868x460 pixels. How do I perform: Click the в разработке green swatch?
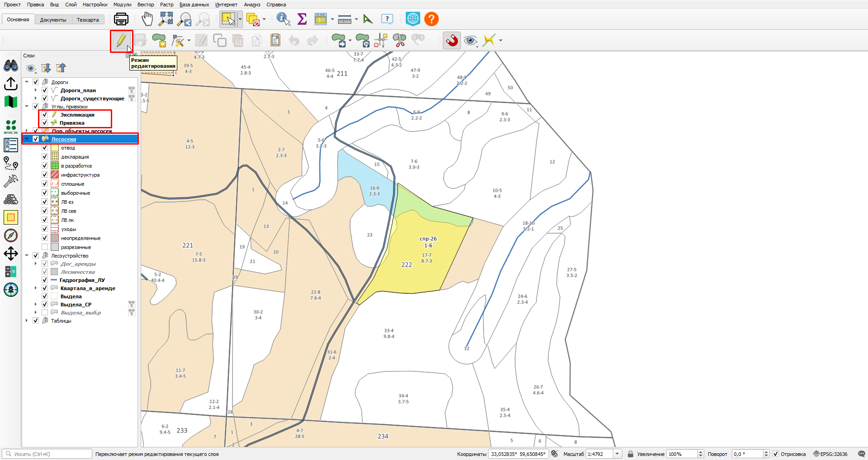pyautogui.click(x=55, y=165)
